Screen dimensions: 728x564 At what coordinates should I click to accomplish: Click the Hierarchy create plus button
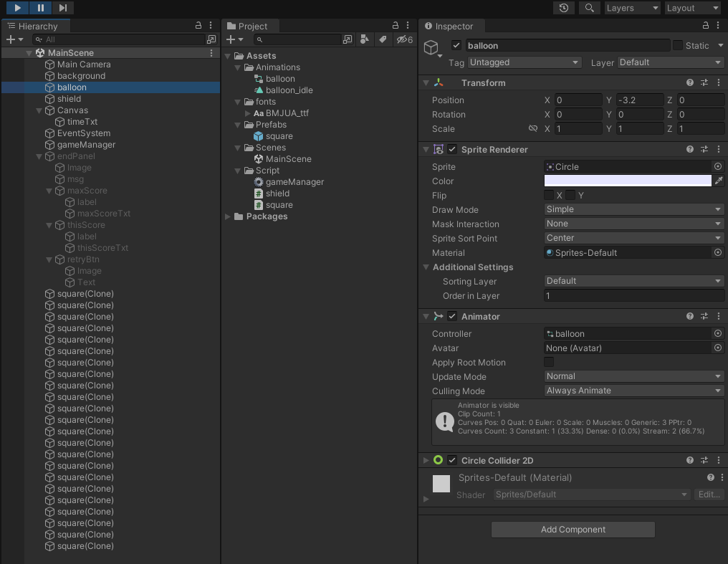(x=14, y=39)
